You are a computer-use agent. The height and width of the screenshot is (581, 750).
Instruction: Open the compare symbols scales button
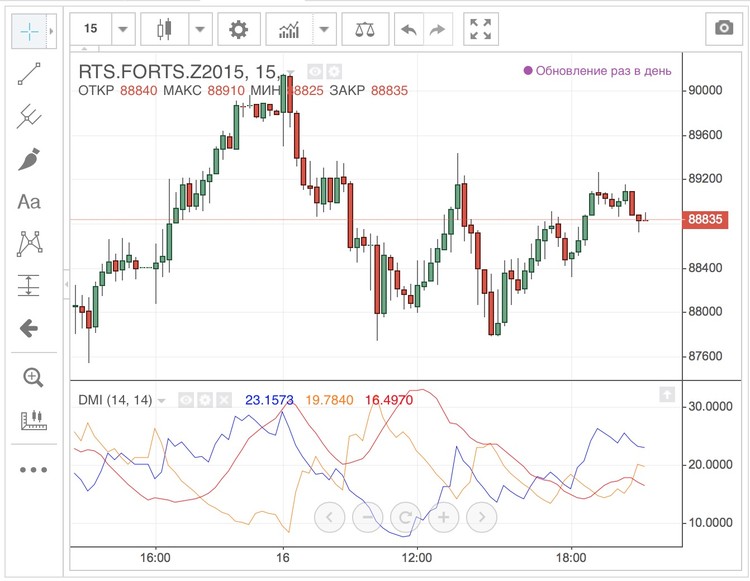pos(365,29)
